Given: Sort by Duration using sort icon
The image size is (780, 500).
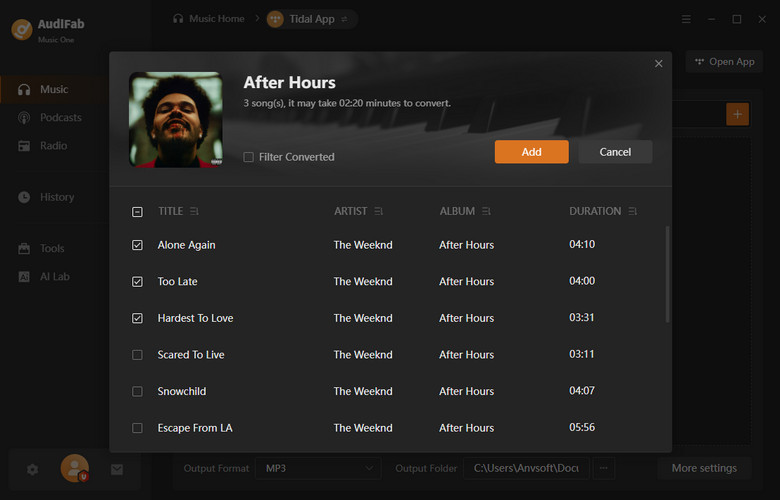Looking at the screenshot, I should pyautogui.click(x=632, y=211).
